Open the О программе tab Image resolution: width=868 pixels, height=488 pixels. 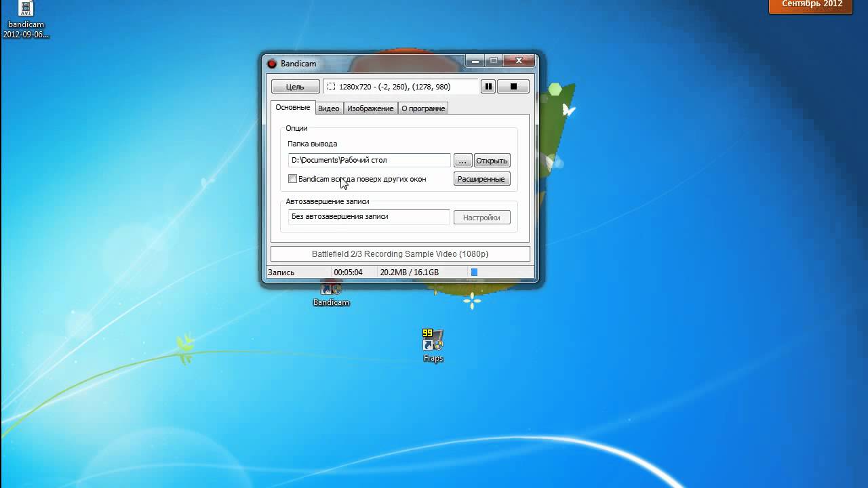point(423,108)
